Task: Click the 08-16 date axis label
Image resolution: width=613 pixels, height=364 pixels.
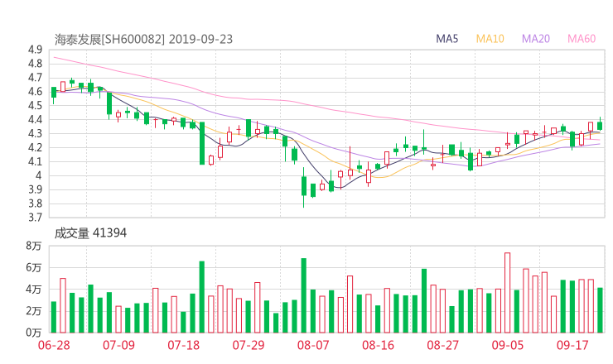Action: point(378,345)
